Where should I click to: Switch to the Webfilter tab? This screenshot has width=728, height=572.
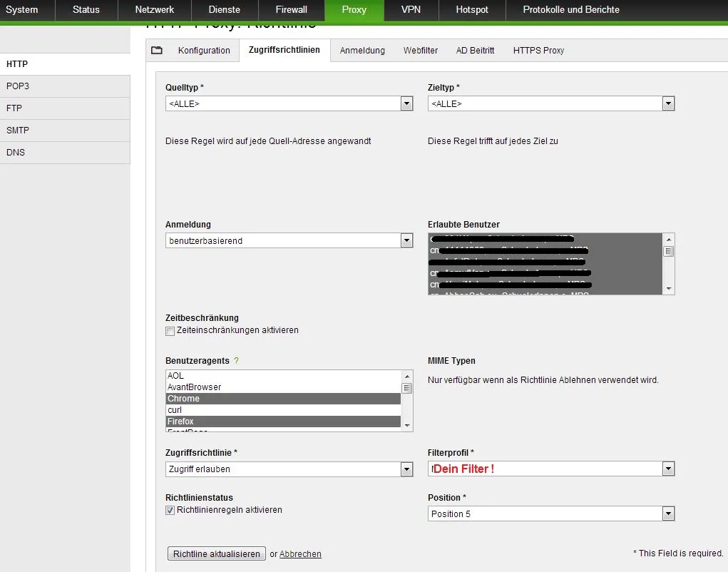421,51
